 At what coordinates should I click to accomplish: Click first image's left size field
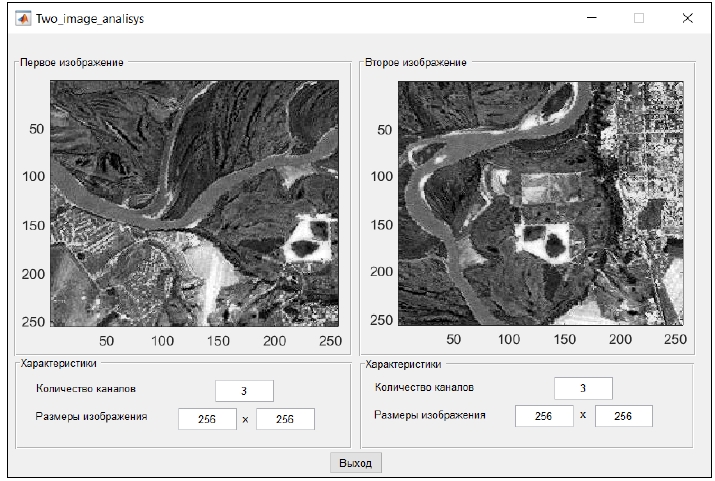pos(207,419)
